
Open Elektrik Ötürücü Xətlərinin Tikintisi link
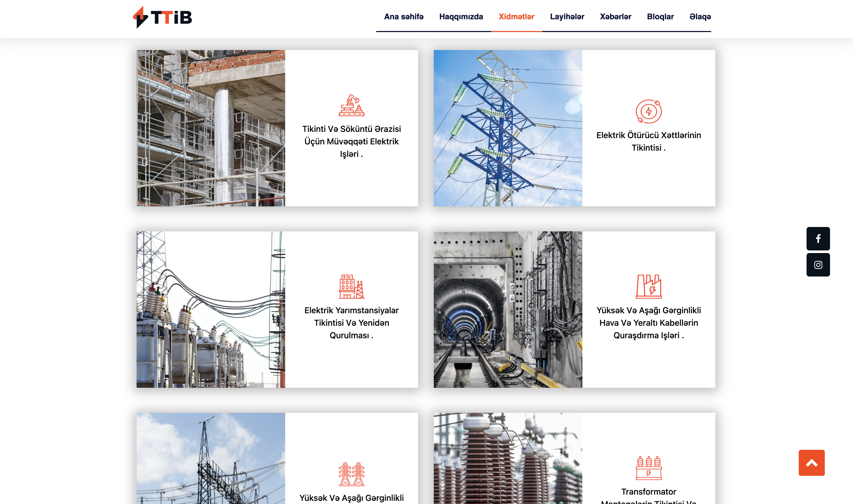pyautogui.click(x=648, y=141)
